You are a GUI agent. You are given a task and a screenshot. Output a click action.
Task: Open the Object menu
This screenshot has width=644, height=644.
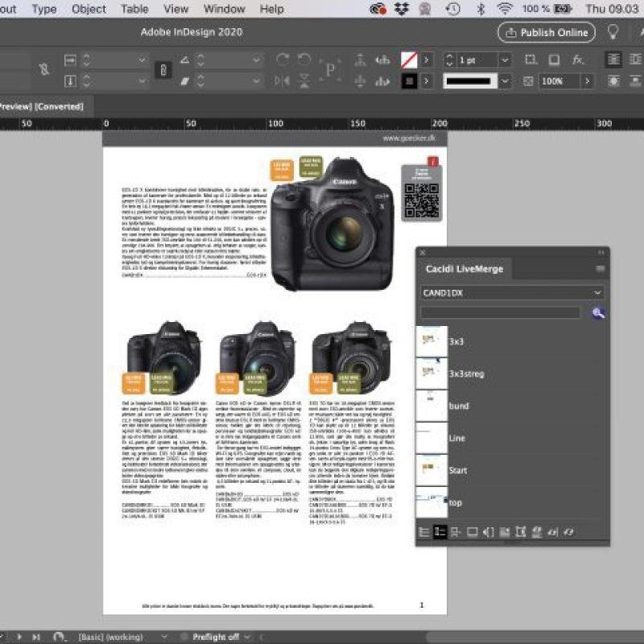pos(89,9)
